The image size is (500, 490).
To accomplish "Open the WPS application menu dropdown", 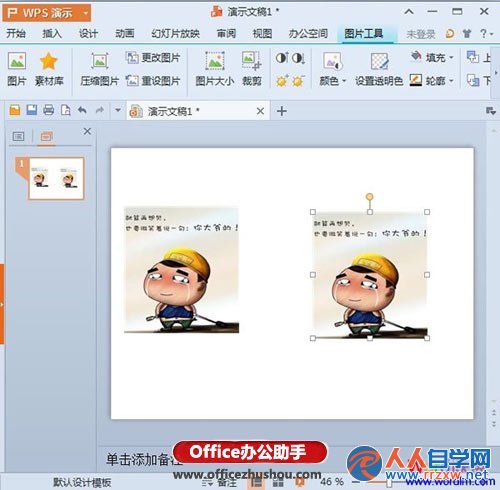I will coord(86,13).
